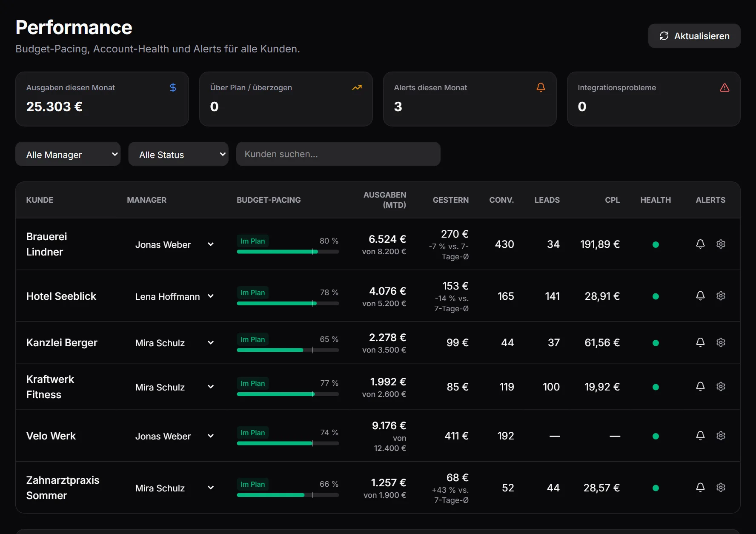Click trend arrow icon on Über Plan card
The height and width of the screenshot is (534, 756).
click(x=357, y=87)
